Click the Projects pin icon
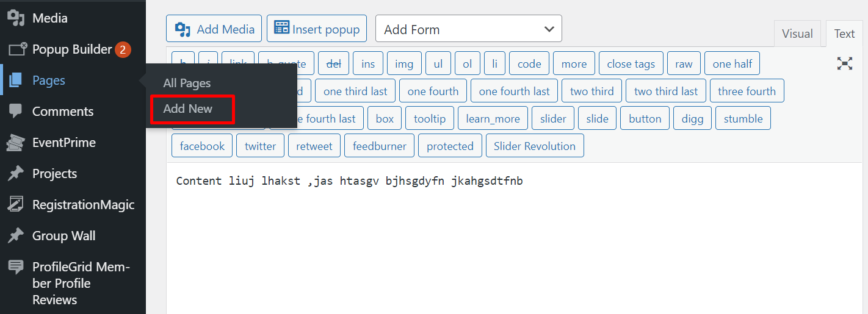Screen dimensions: 868x314 [x=15, y=174]
